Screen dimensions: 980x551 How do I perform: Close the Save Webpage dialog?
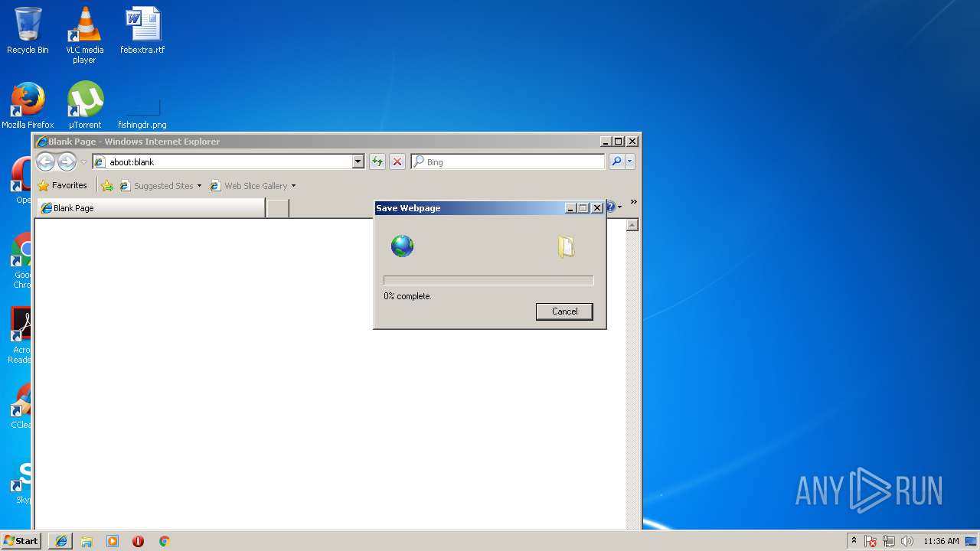pos(597,208)
